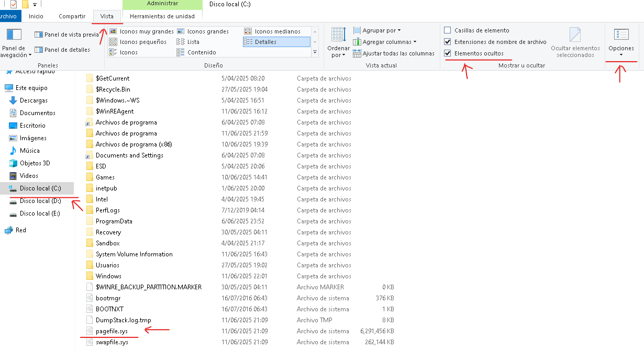Click the Videos icon in sidebar

[x=14, y=176]
